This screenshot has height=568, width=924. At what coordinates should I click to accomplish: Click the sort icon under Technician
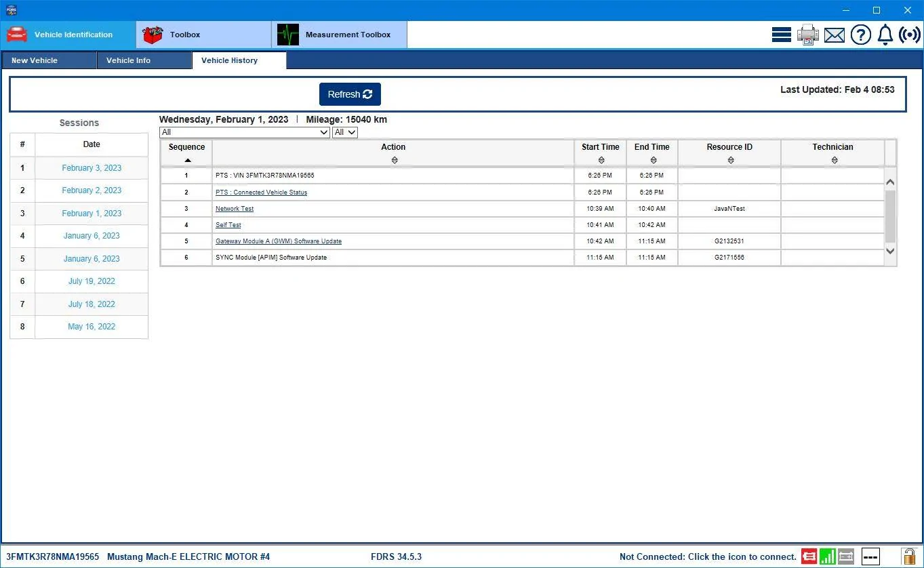835,161
